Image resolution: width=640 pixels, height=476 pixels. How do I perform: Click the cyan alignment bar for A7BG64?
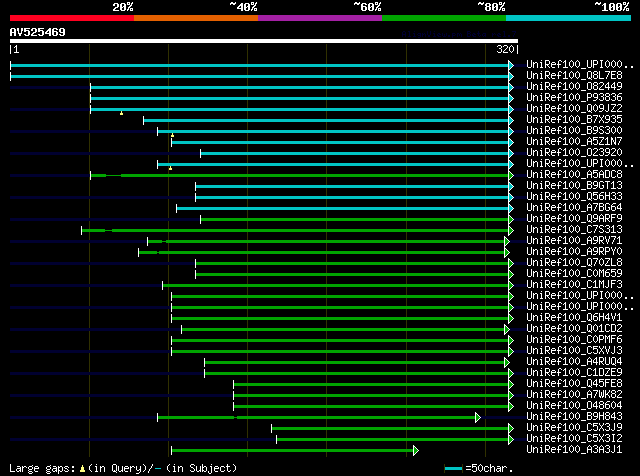pos(342,209)
